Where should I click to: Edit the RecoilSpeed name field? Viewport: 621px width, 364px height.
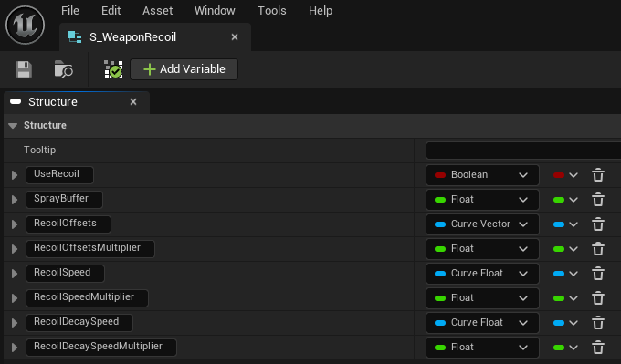[x=66, y=274]
